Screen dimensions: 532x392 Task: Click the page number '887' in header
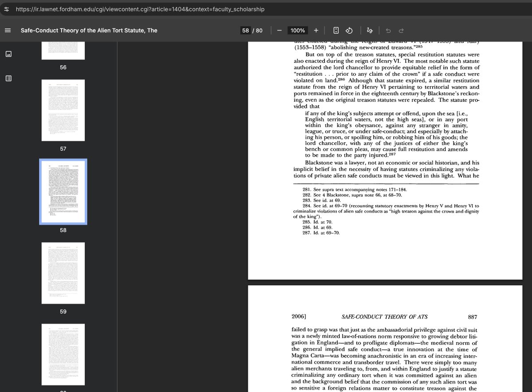(x=473, y=317)
